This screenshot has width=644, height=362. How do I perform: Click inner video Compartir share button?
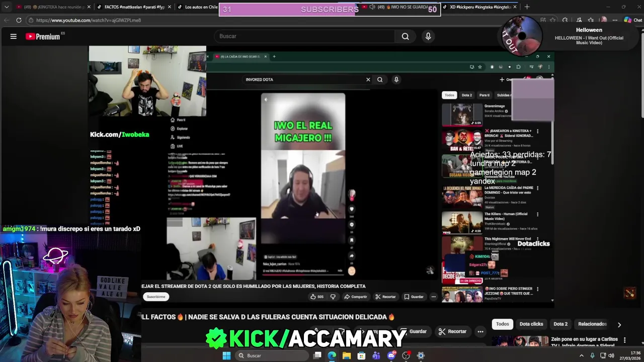tap(356, 297)
